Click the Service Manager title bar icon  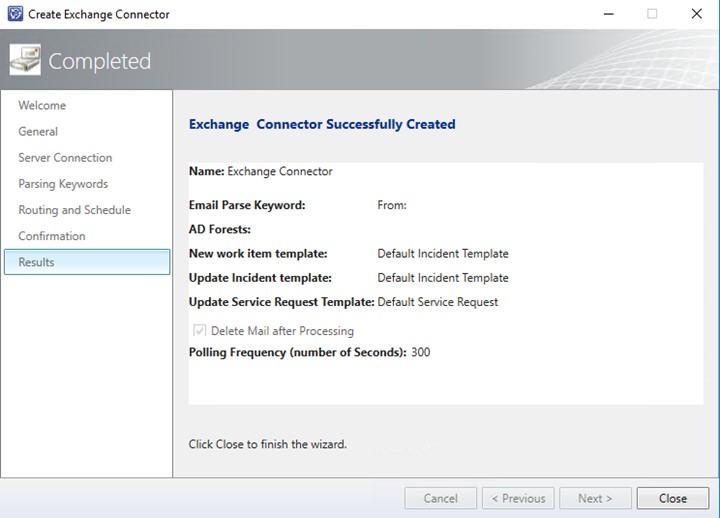[15, 14]
